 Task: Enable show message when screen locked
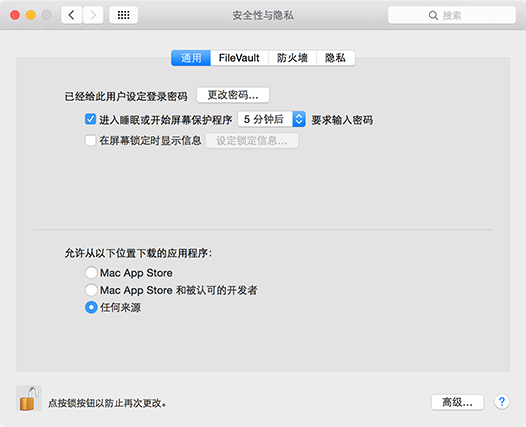90,140
